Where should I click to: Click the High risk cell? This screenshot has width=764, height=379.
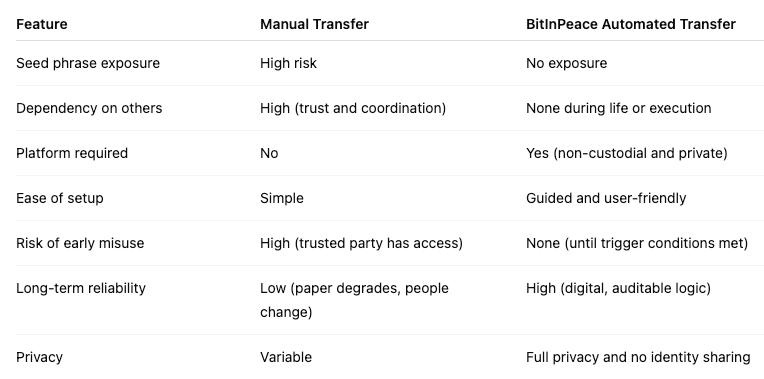point(288,63)
